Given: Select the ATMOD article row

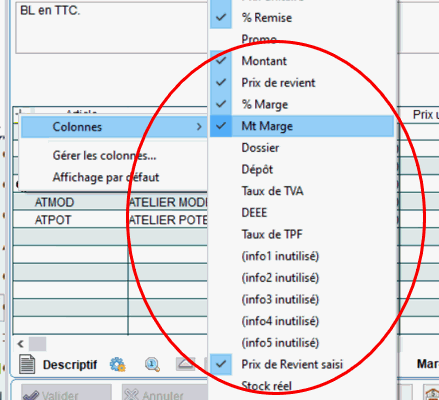Looking at the screenshot, I should pyautogui.click(x=110, y=202).
